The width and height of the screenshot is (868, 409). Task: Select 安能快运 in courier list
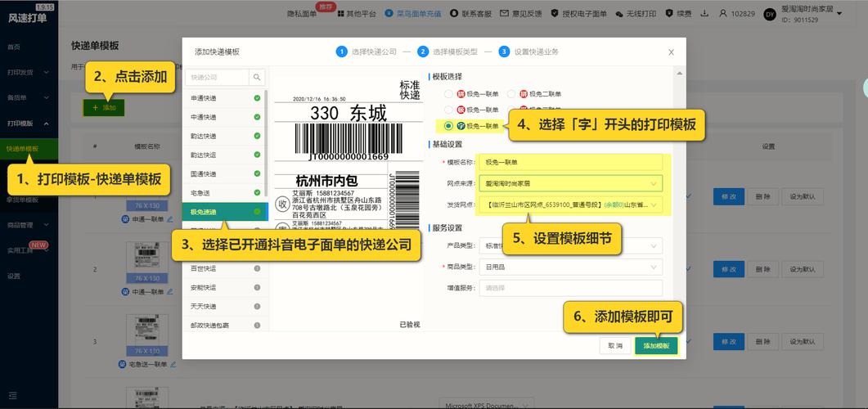tap(225, 288)
